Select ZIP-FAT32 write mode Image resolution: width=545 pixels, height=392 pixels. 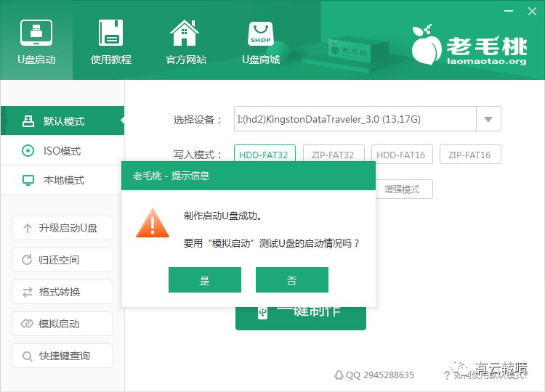pos(334,154)
